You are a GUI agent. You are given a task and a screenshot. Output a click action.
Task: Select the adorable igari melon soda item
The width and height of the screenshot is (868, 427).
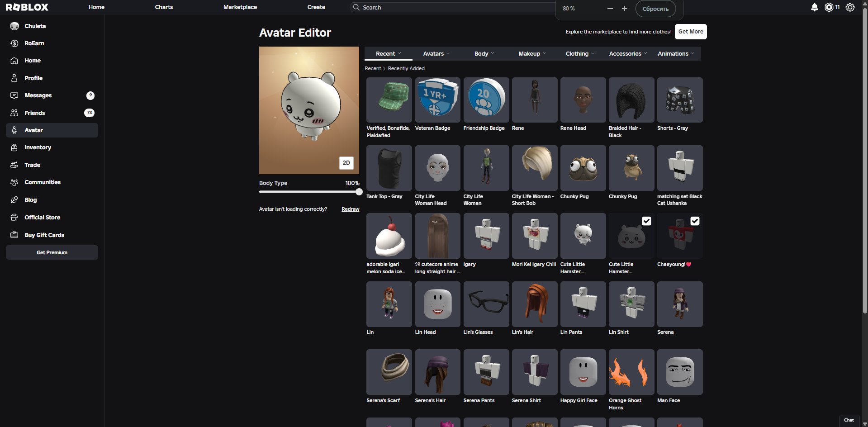pyautogui.click(x=389, y=236)
